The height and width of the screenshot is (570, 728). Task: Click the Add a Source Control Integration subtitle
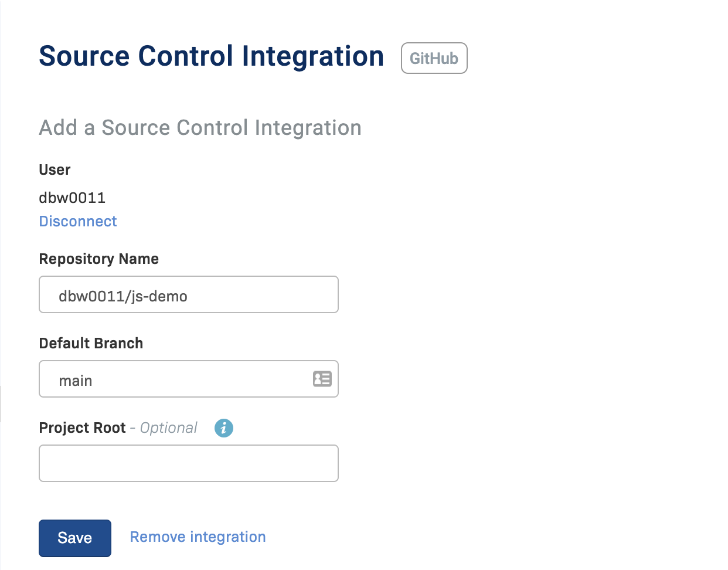pyautogui.click(x=200, y=128)
